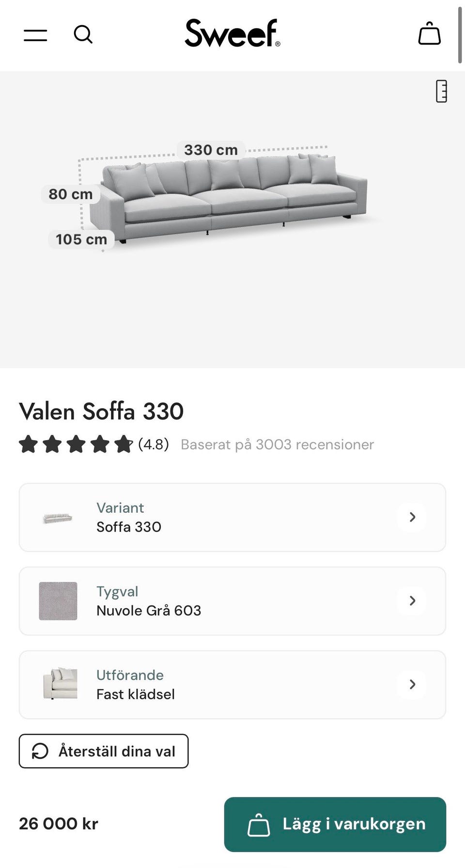Expand the Tygval chevron arrow
The width and height of the screenshot is (465, 868).
click(x=412, y=601)
